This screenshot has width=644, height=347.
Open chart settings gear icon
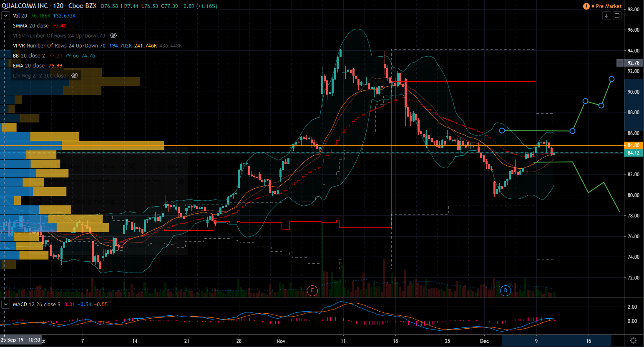(633, 340)
